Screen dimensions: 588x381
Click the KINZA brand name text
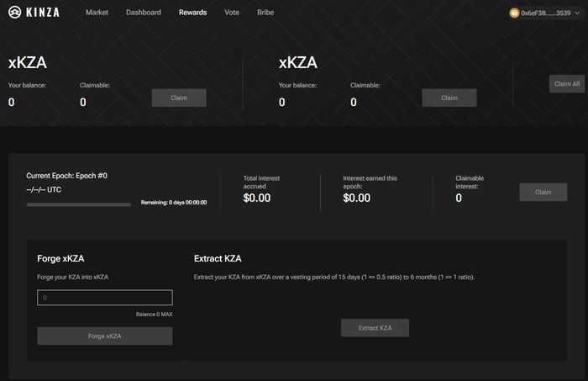coord(43,13)
